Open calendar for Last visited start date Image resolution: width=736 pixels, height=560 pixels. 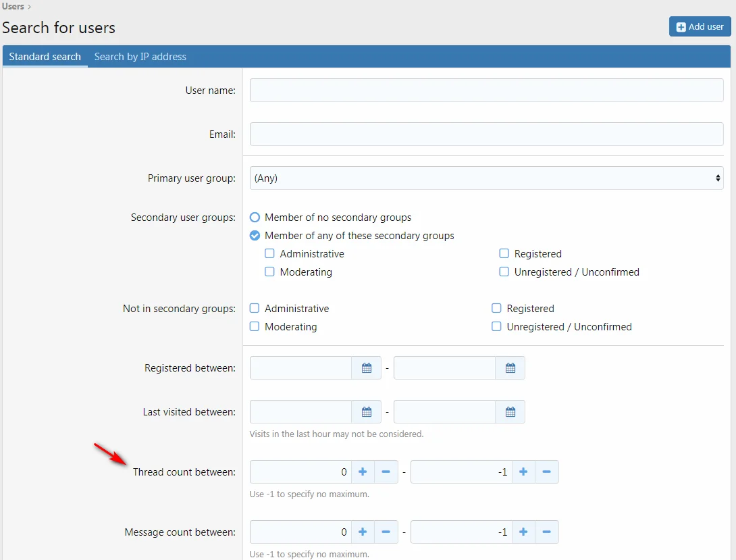pos(366,411)
